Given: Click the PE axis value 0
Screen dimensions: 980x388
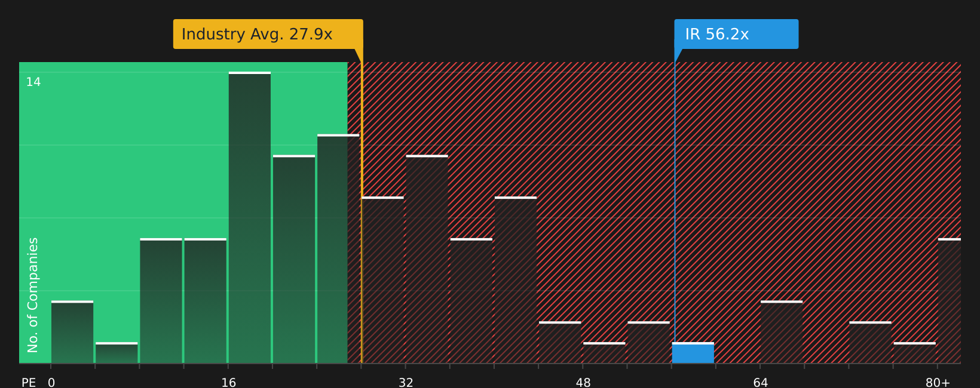Looking at the screenshot, I should (x=51, y=383).
